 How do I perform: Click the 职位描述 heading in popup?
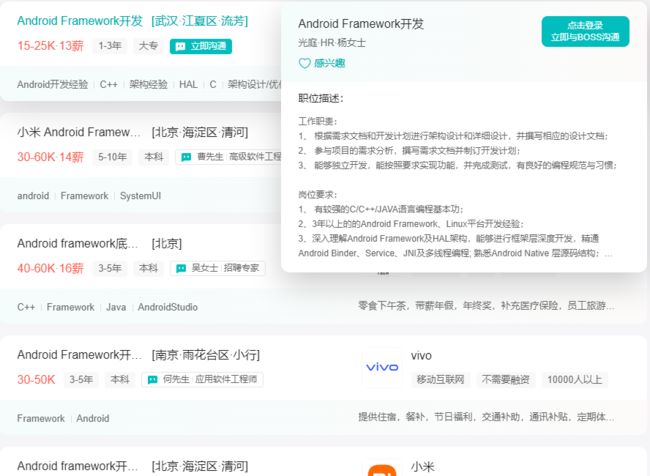click(320, 99)
